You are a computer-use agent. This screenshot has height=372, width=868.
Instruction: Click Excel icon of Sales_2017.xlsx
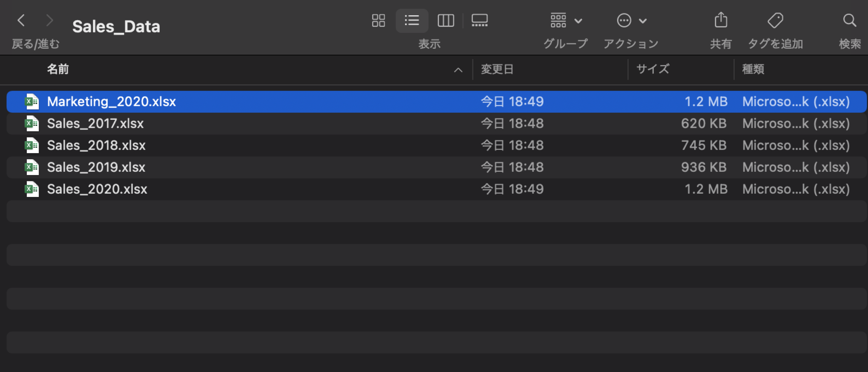click(x=32, y=123)
